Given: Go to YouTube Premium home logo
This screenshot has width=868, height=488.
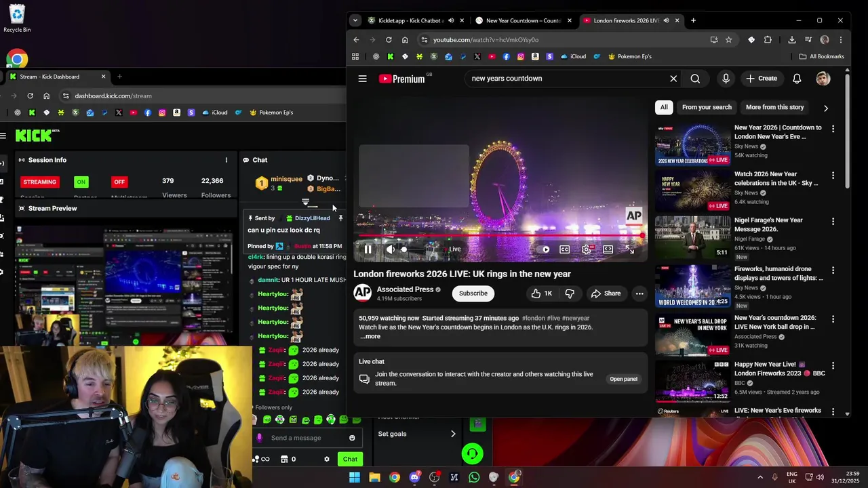Looking at the screenshot, I should point(401,79).
